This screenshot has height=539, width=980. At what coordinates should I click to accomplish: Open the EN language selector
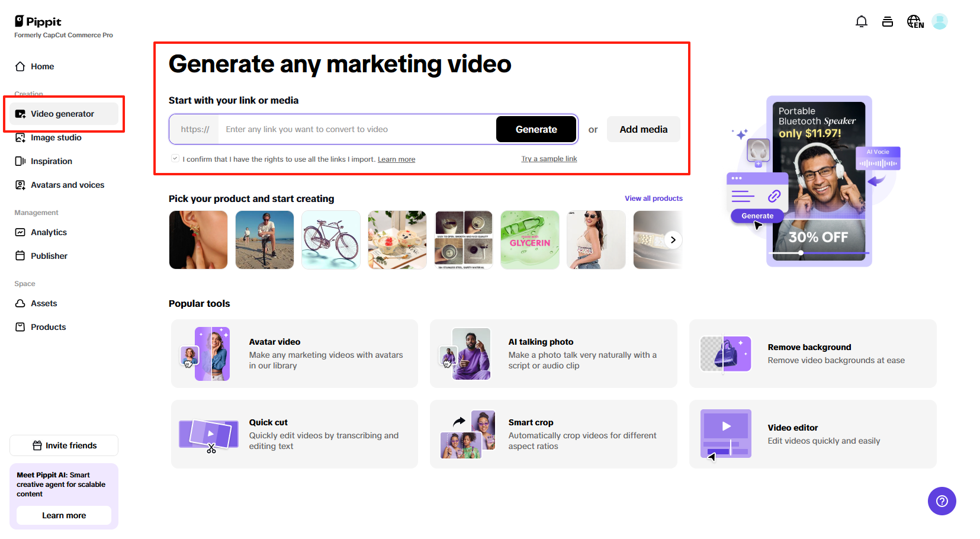point(915,21)
